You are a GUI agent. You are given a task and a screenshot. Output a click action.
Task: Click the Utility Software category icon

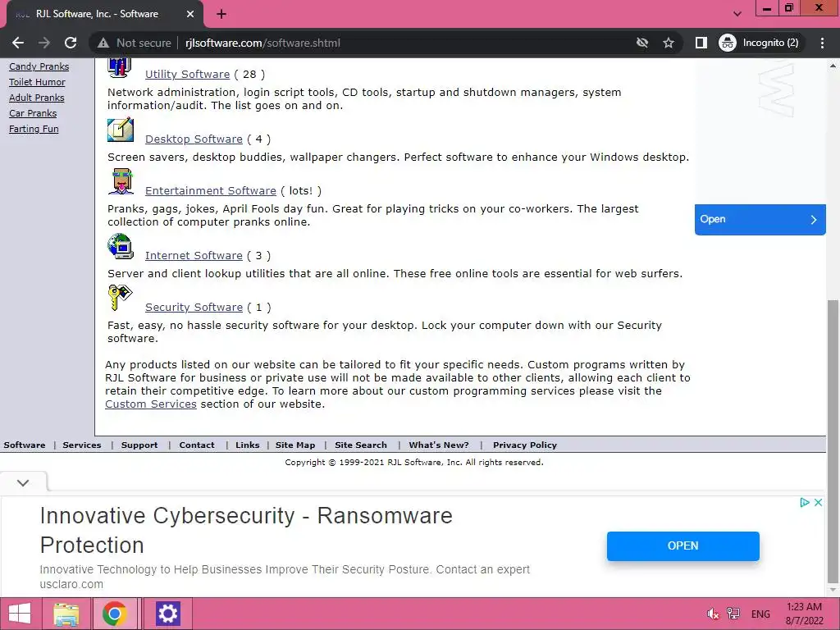click(x=120, y=68)
